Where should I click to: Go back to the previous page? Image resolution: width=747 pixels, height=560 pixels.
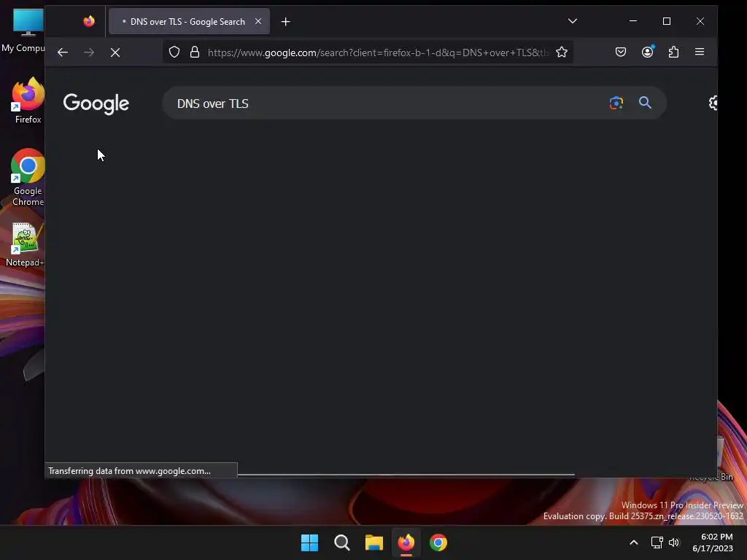[63, 52]
